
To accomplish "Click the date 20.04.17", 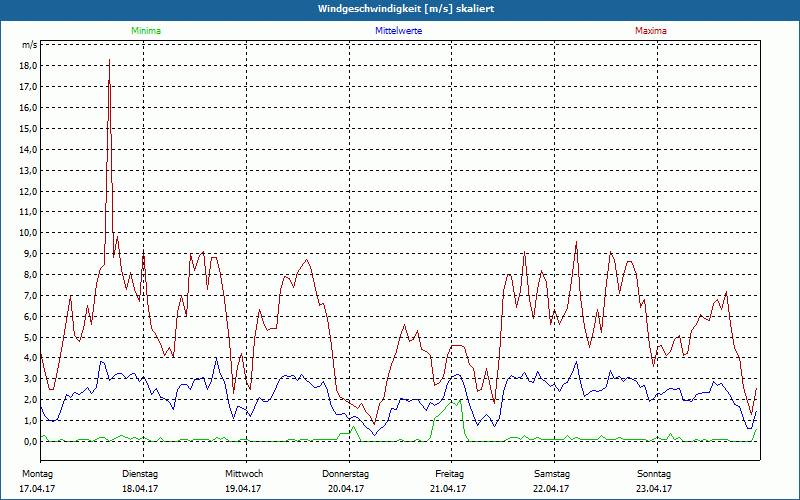I will pyautogui.click(x=345, y=489).
